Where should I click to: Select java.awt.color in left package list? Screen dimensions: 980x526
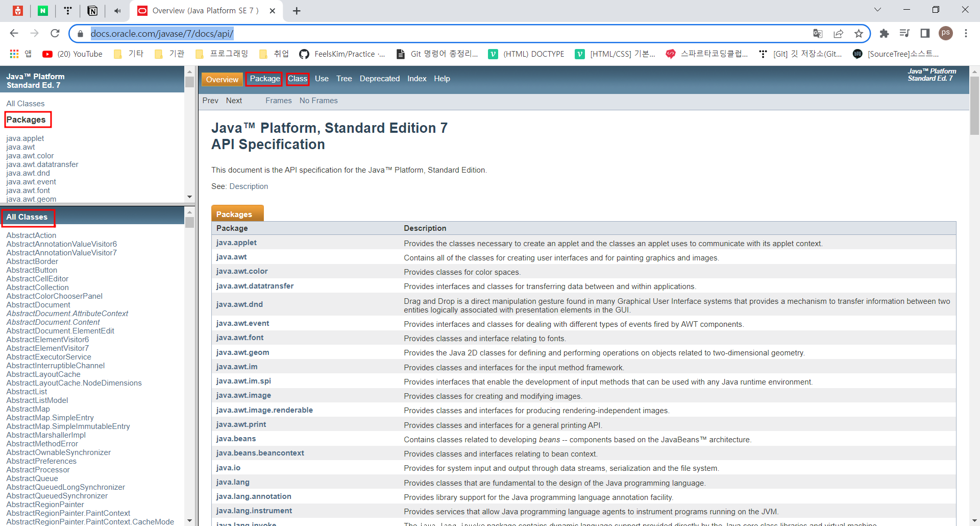[30, 156]
